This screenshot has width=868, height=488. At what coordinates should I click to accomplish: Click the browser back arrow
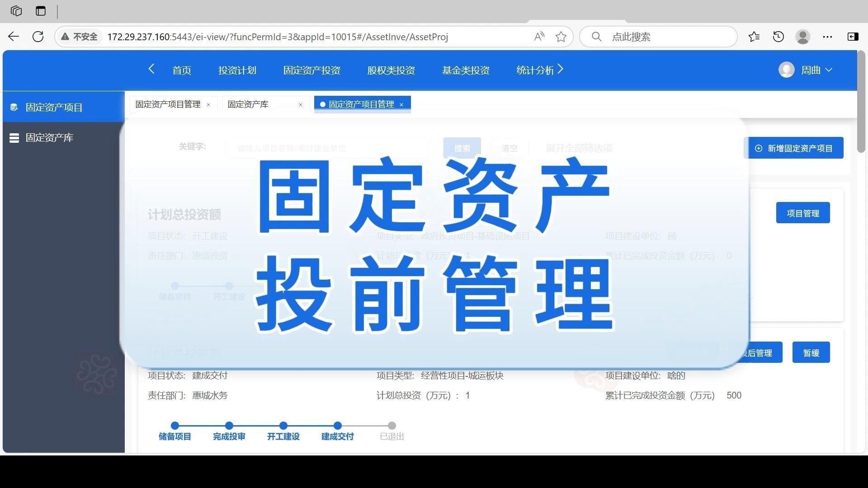[13, 37]
